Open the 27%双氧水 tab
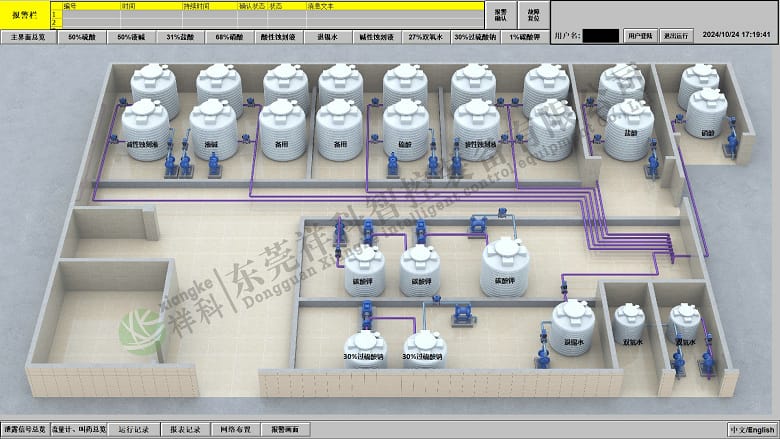 (x=423, y=36)
